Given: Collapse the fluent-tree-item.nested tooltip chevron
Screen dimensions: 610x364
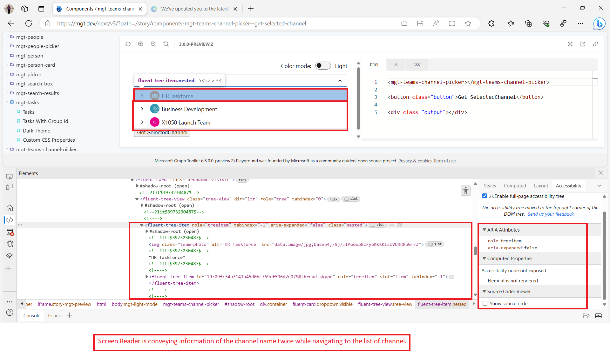Looking at the screenshot, I should pos(340,81).
